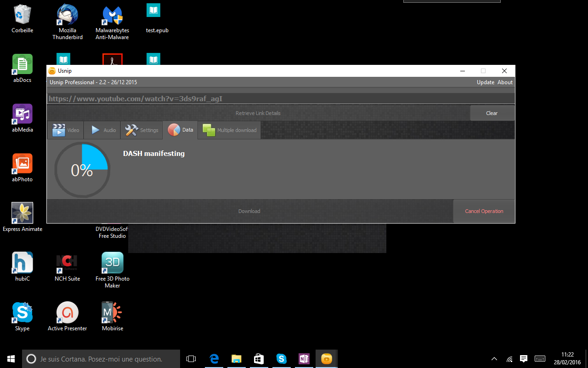The height and width of the screenshot is (368, 588).
Task: Select the abPhoto desktop icon
Action: pyautogui.click(x=23, y=168)
